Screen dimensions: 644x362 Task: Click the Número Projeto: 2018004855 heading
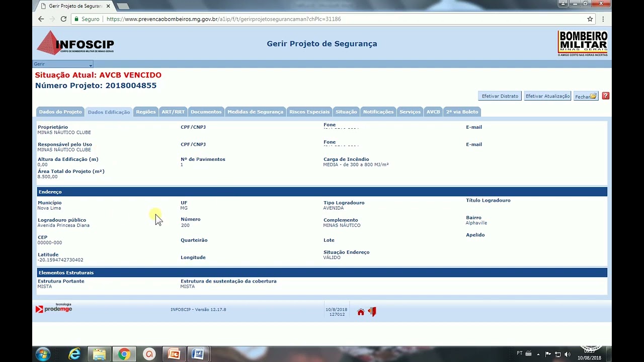point(96,85)
